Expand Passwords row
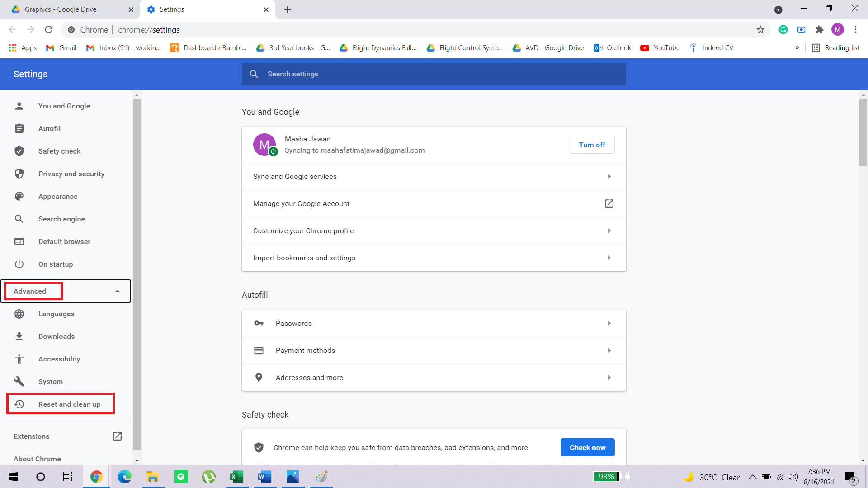The image size is (868, 488). [434, 323]
